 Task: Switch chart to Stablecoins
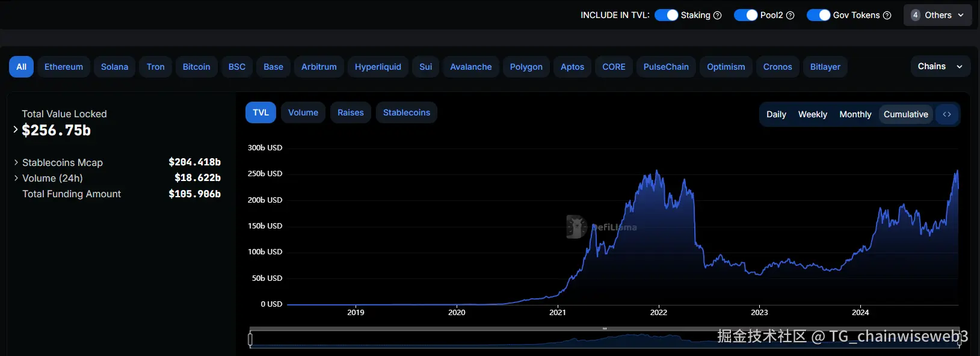tap(407, 112)
